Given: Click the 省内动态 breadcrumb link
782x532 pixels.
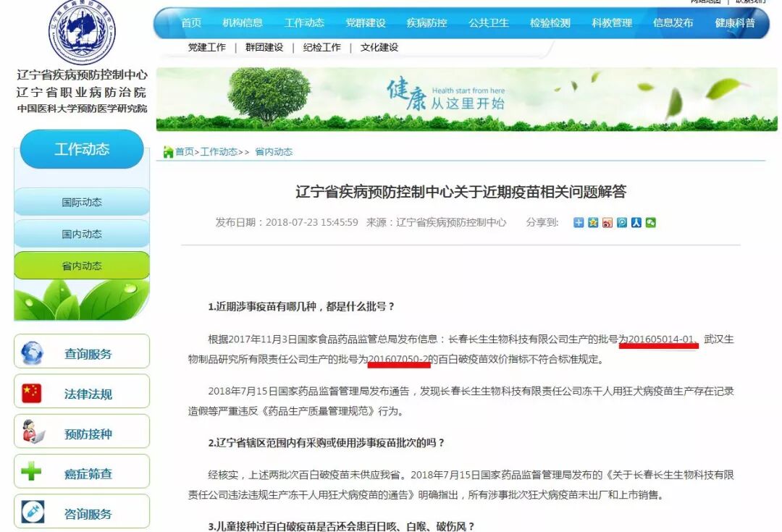Looking at the screenshot, I should tap(274, 151).
